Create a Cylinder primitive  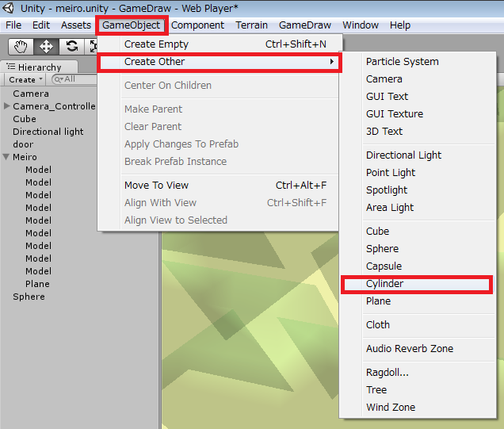pos(417,284)
